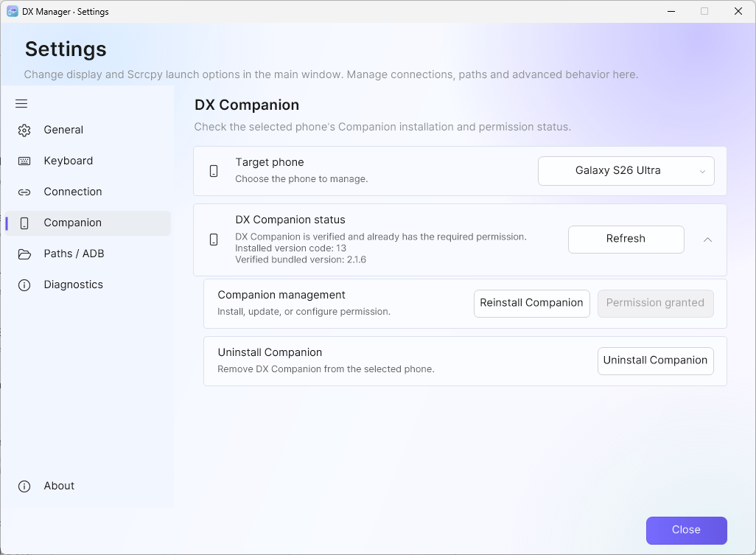Open the Diagnostics page
756x555 pixels.
click(88, 285)
